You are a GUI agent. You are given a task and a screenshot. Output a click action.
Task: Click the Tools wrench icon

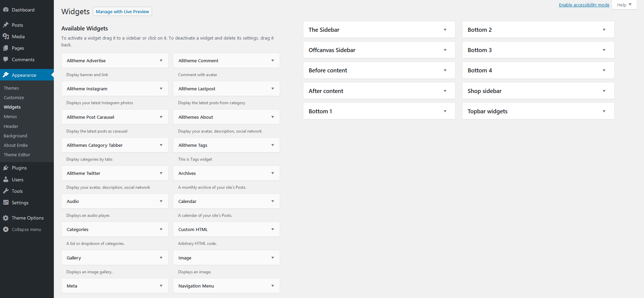coord(6,191)
